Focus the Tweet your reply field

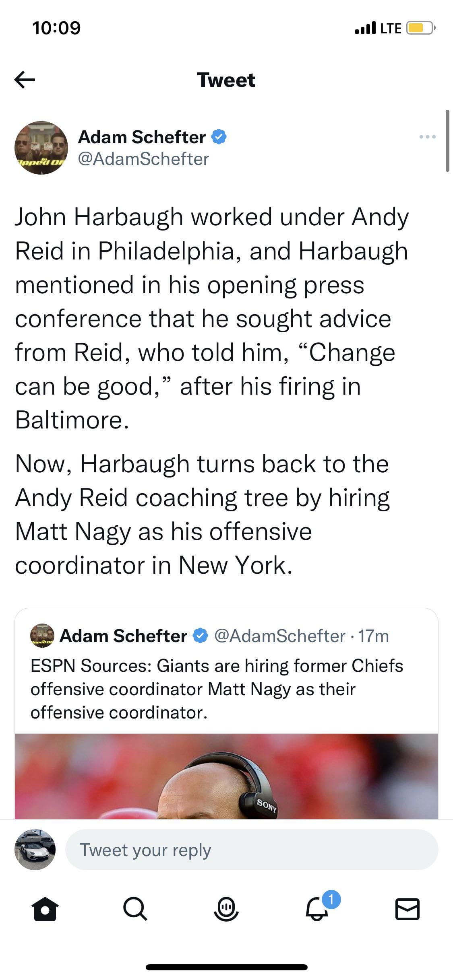click(251, 850)
